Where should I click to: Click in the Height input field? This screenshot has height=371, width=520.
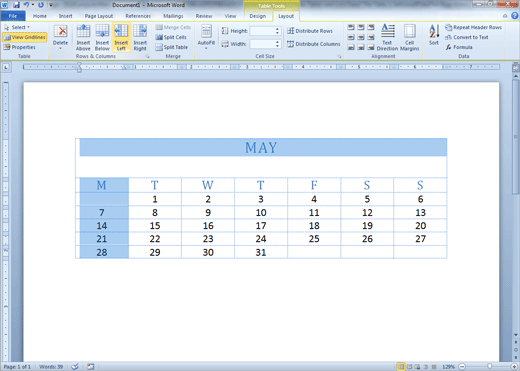[262, 31]
